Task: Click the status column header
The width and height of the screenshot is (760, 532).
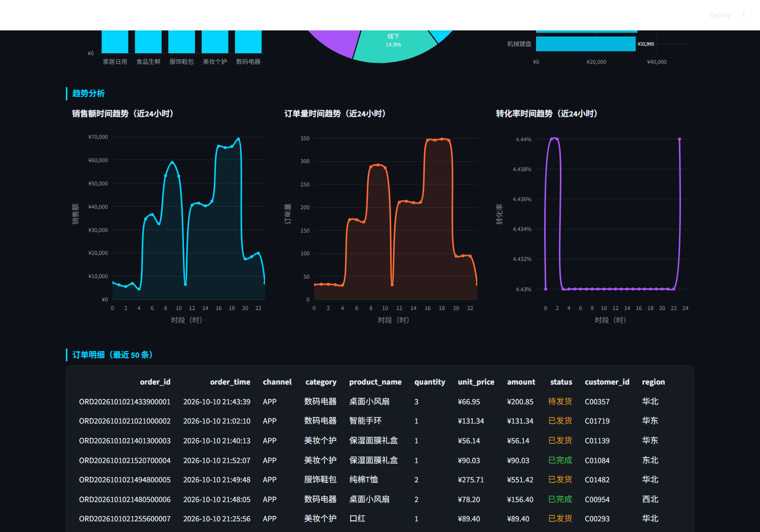Action: click(x=561, y=382)
